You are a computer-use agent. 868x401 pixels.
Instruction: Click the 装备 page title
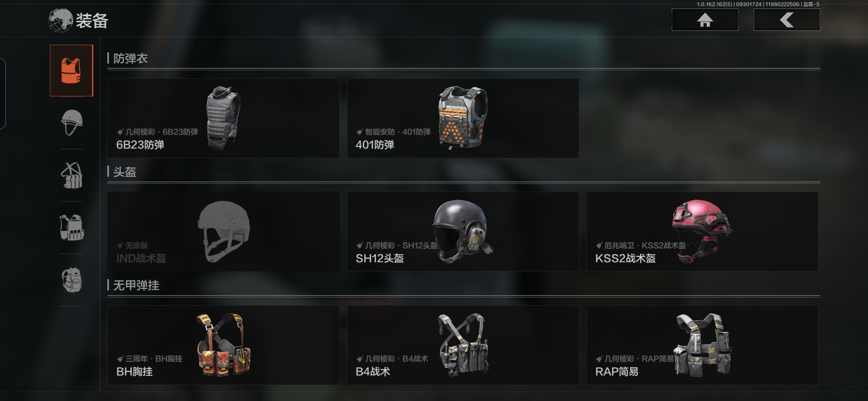coord(92,20)
